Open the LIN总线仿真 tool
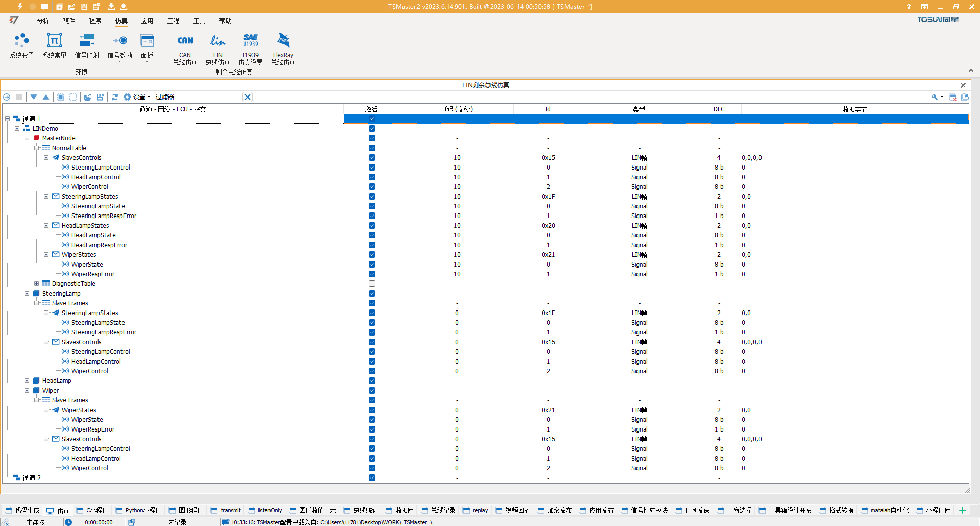Viewport: 980px width, 526px height. 217,49
